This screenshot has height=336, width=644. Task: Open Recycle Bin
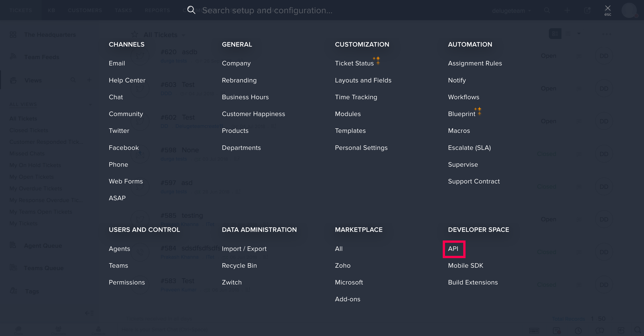coord(239,265)
